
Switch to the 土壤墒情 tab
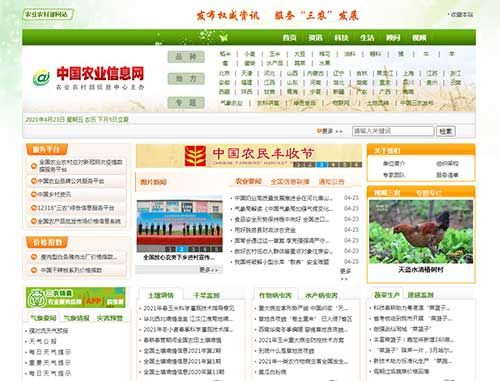point(161,295)
